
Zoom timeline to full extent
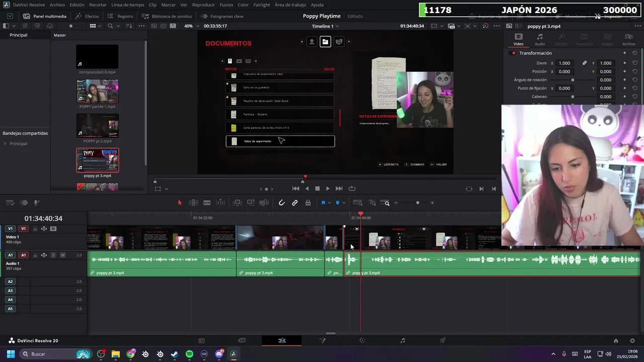358,203
